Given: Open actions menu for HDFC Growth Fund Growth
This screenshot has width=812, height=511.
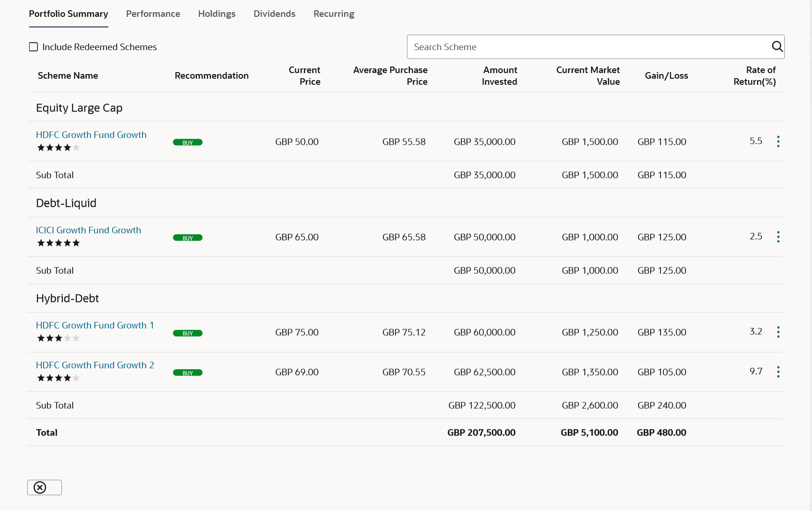Looking at the screenshot, I should click(x=778, y=141).
